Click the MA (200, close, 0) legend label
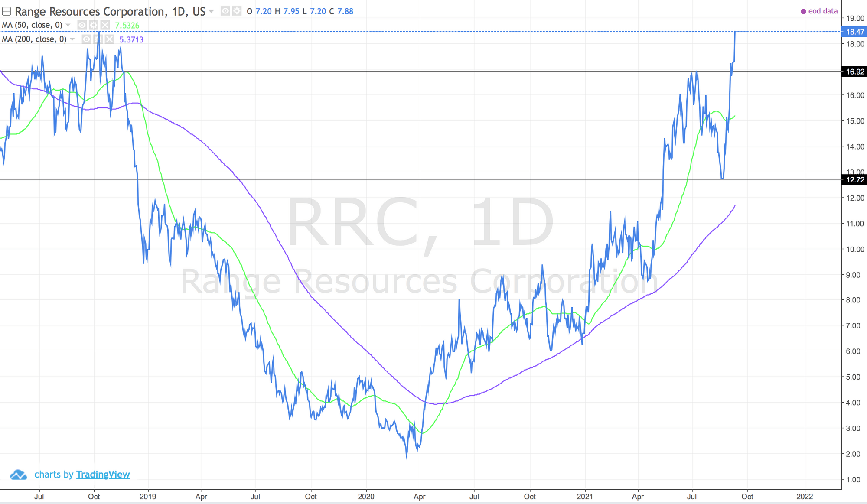This screenshot has width=867, height=504. [x=34, y=39]
